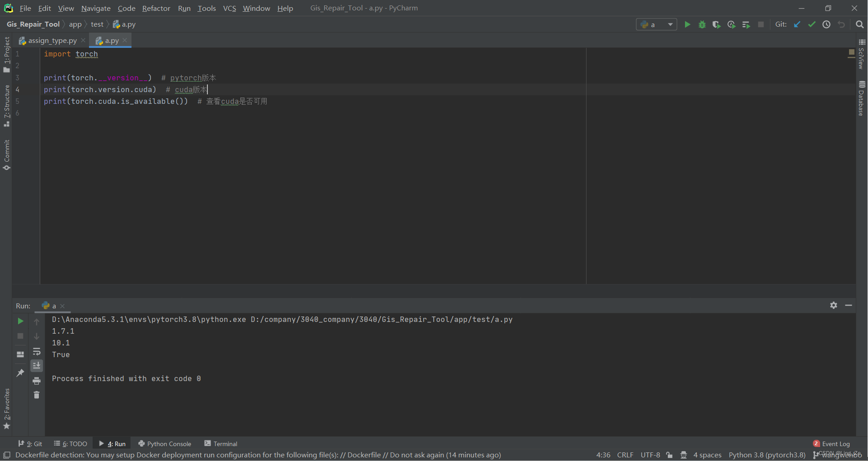
Task: Click the exit code 0 output line
Action: (x=127, y=379)
